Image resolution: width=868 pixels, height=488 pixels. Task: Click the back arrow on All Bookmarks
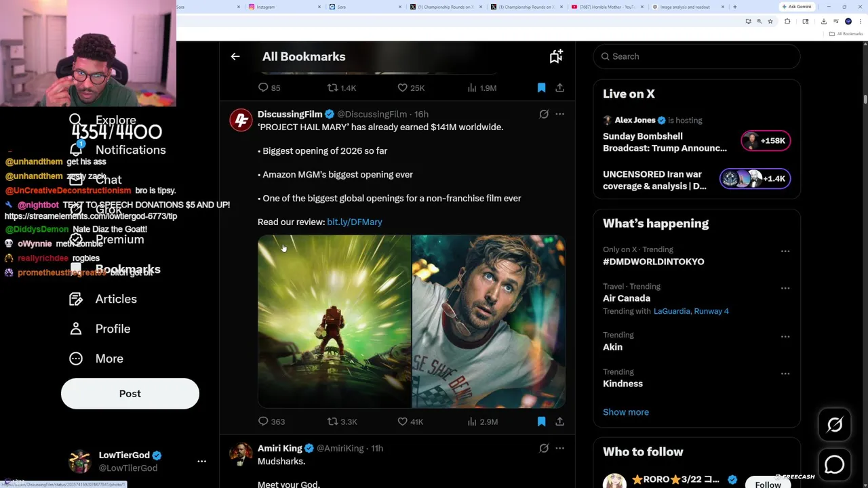coord(235,57)
